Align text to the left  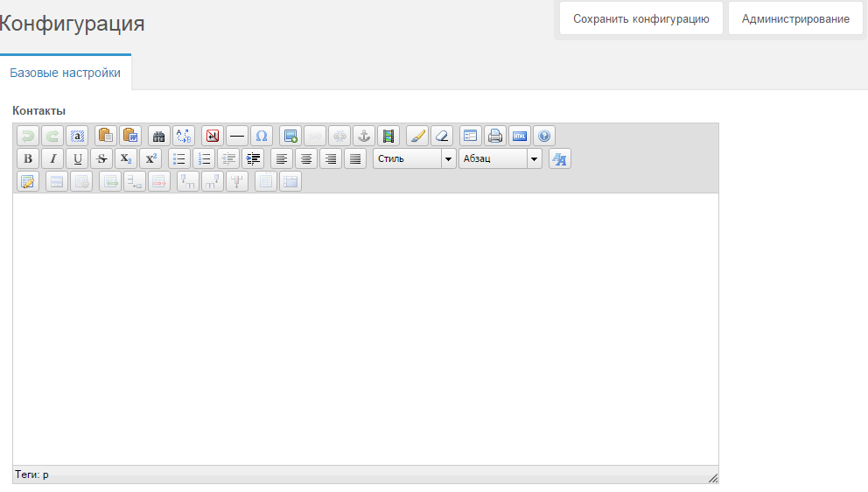(281, 159)
